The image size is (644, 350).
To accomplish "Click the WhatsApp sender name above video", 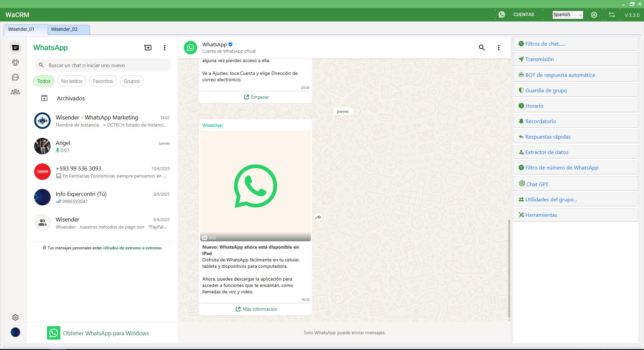I will (x=212, y=125).
